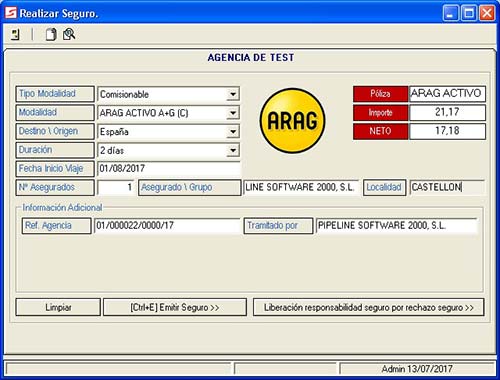Open the Tipo Modalidad dropdown arrow
Viewport: 500px width, 380px height.
click(233, 94)
